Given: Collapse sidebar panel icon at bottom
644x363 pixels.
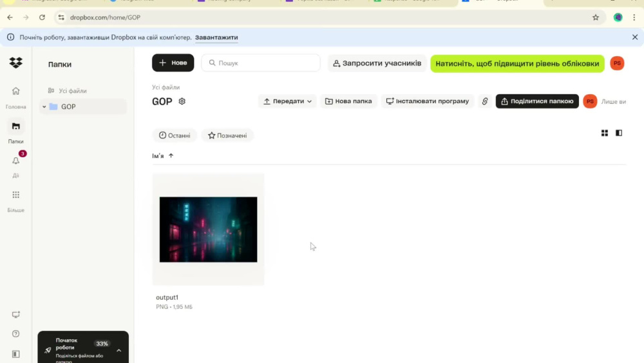Looking at the screenshot, I should pos(15,354).
